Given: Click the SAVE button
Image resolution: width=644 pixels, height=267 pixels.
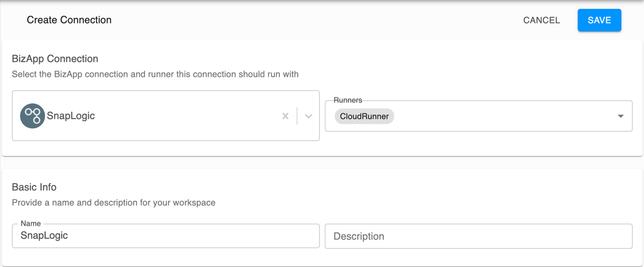Looking at the screenshot, I should tap(599, 20).
